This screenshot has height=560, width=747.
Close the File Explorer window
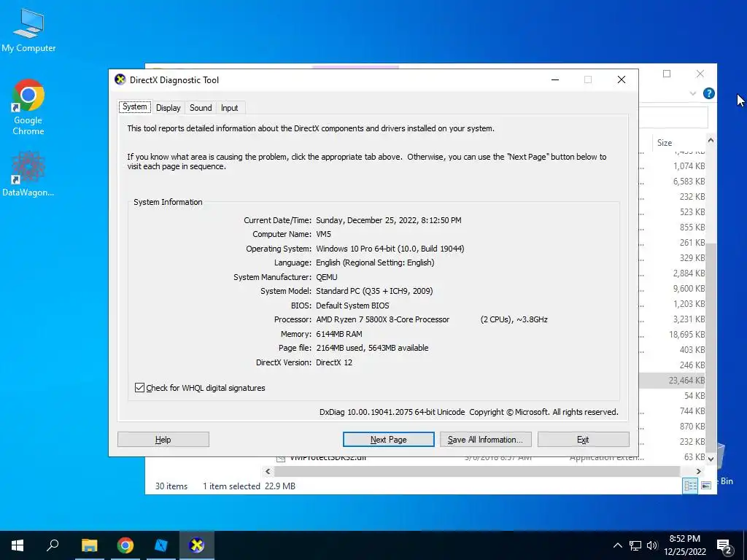tap(700, 74)
